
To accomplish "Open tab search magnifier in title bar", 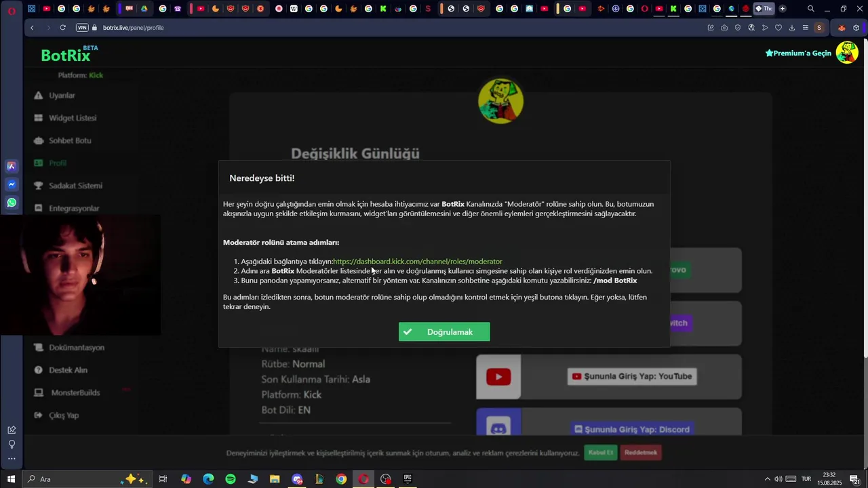I will [811, 9].
